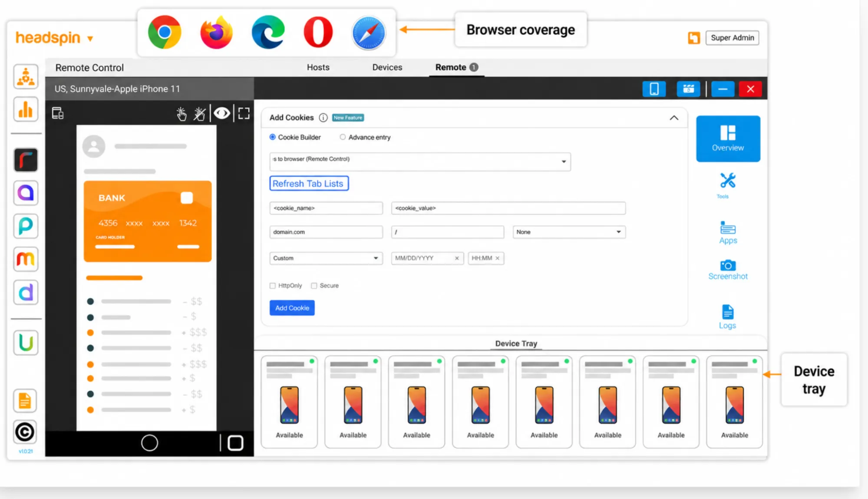The height and width of the screenshot is (499, 868).
Task: Open the Custom expiry dropdown
Action: pos(326,258)
